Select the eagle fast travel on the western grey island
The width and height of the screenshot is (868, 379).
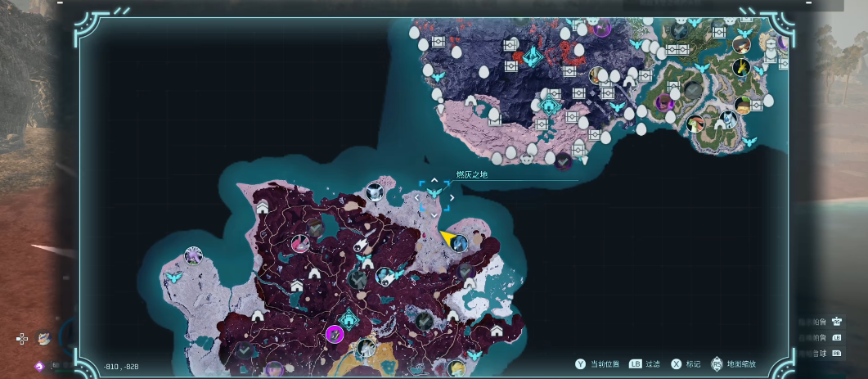(173, 276)
